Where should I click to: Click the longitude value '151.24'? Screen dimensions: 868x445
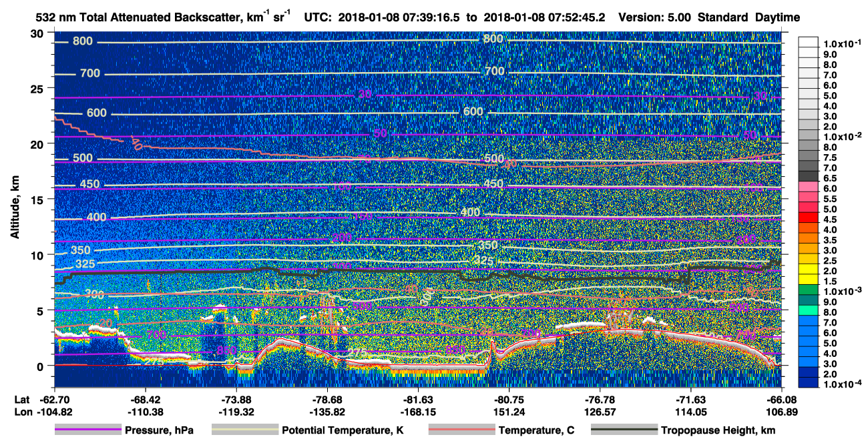tap(509, 412)
